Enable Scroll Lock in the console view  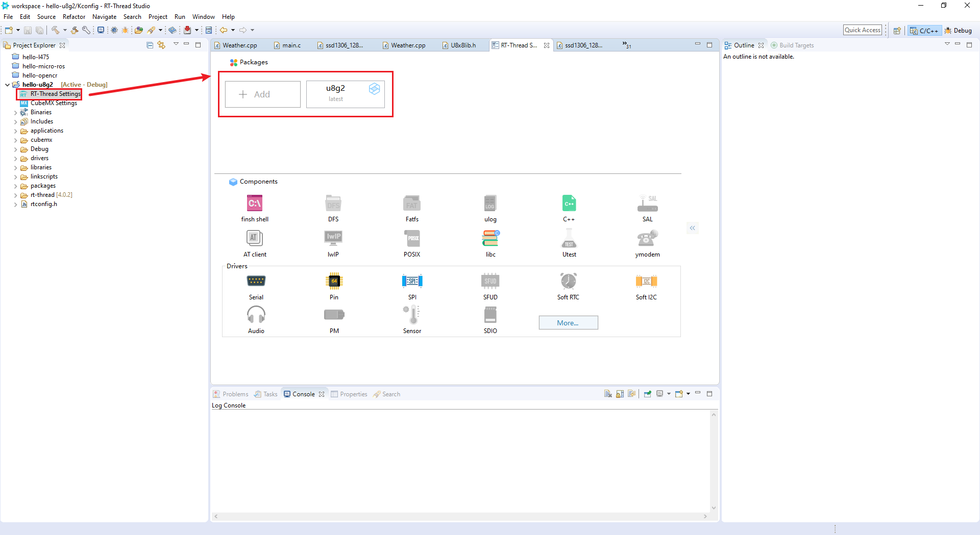(620, 394)
